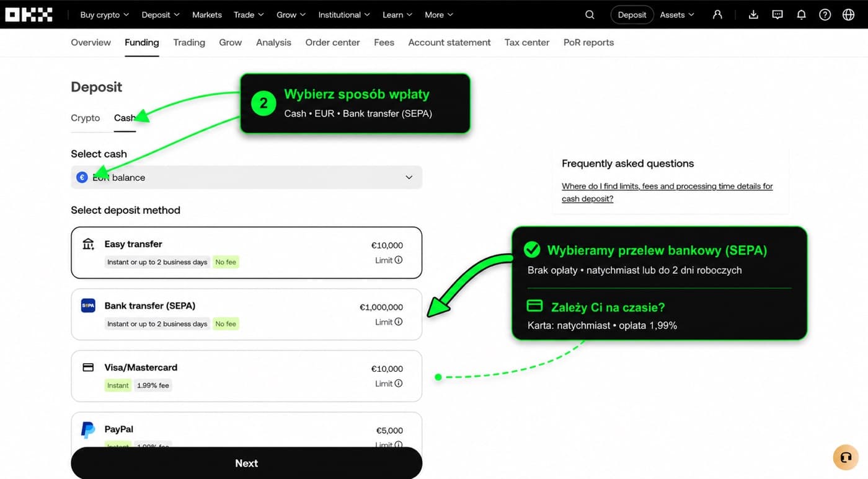Click the download app icon
This screenshot has width=868, height=479.
tap(753, 15)
